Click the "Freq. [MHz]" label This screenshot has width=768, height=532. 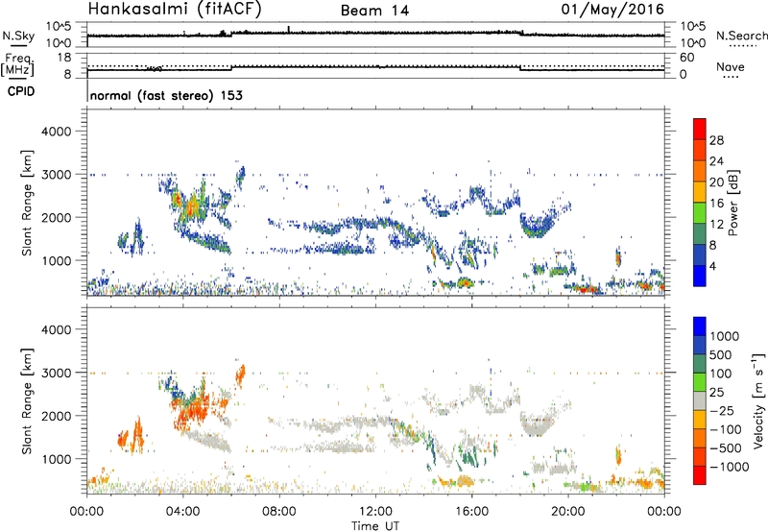click(18, 65)
